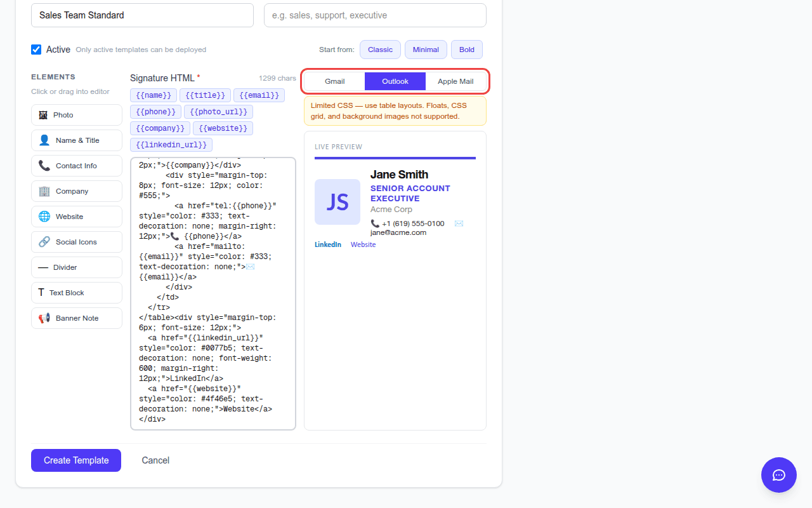812x508 pixels.
Task: Click the Active label text
Action: pyautogui.click(x=58, y=50)
